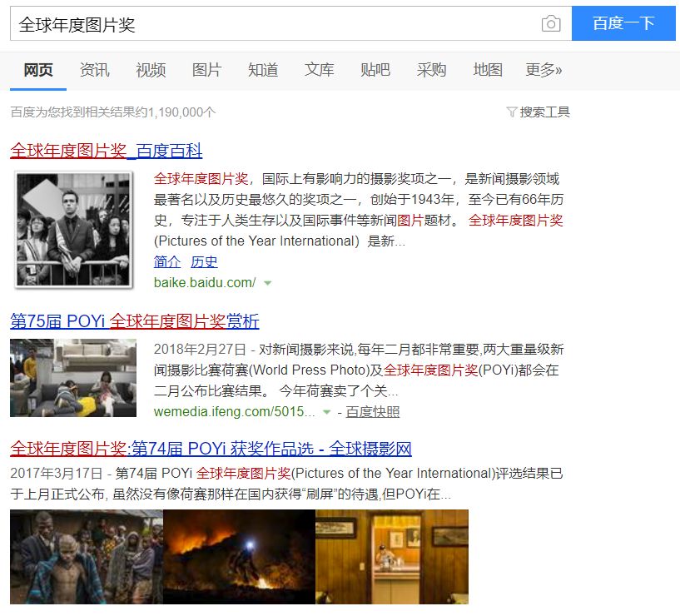
Task: Click the 2018年2月27日 date text
Action: tap(200, 350)
